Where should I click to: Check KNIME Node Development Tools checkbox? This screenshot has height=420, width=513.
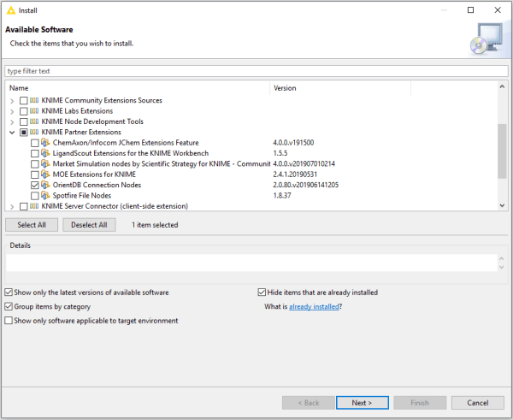tap(24, 121)
